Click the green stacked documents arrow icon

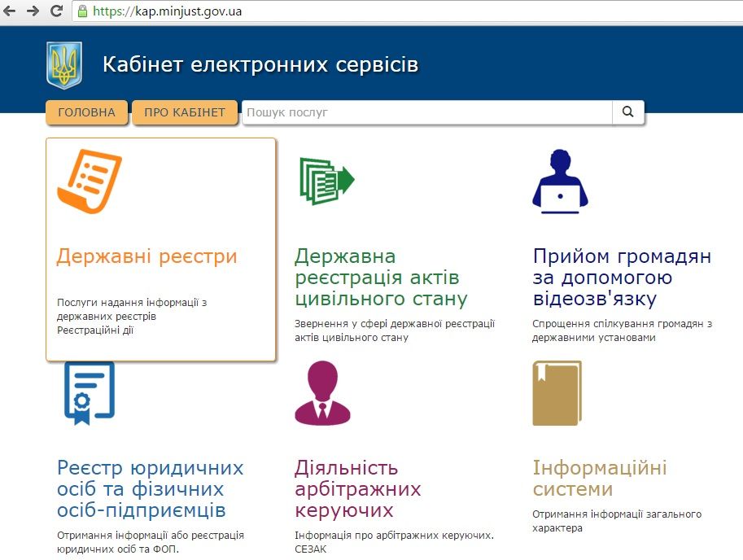(327, 181)
